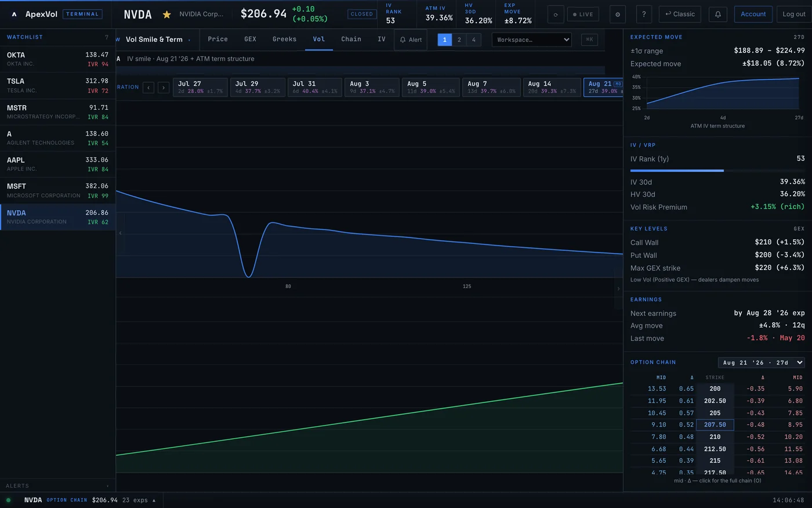Viewport: 812px width, 508px height.
Task: Open notifications with the bell icon
Action: coord(717,15)
